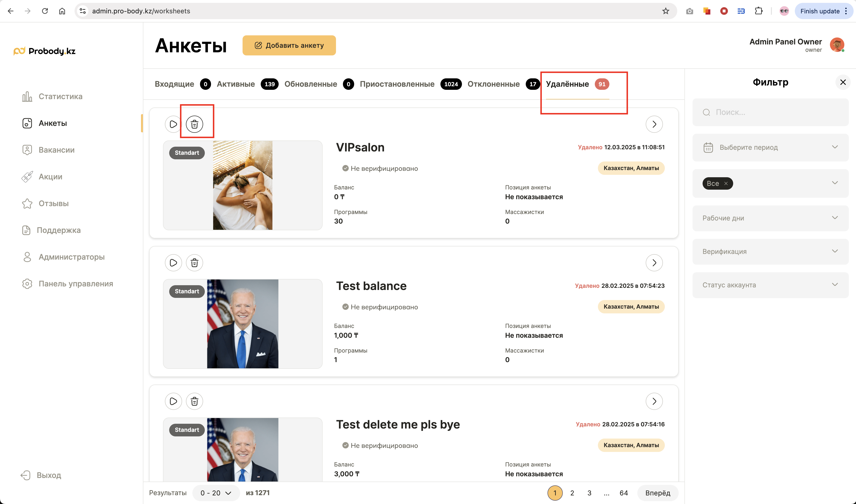Open Панель управления settings
Screen dimensions: 856x504
[76, 284]
